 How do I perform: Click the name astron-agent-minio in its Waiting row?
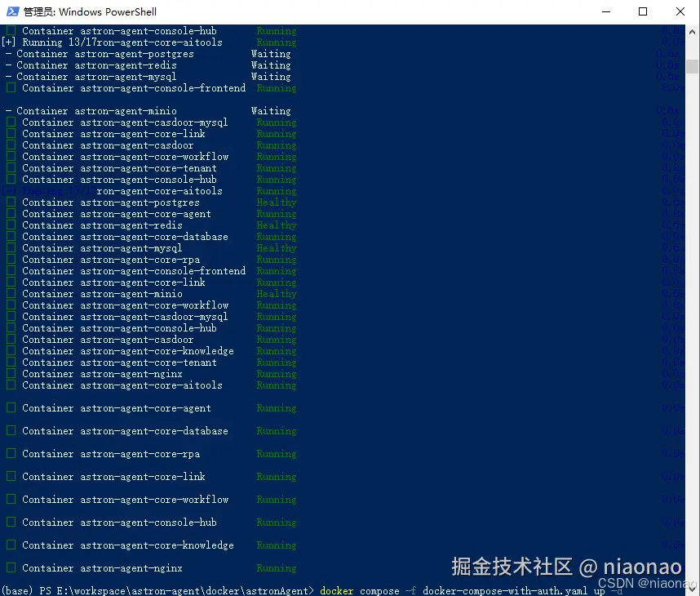[126, 111]
